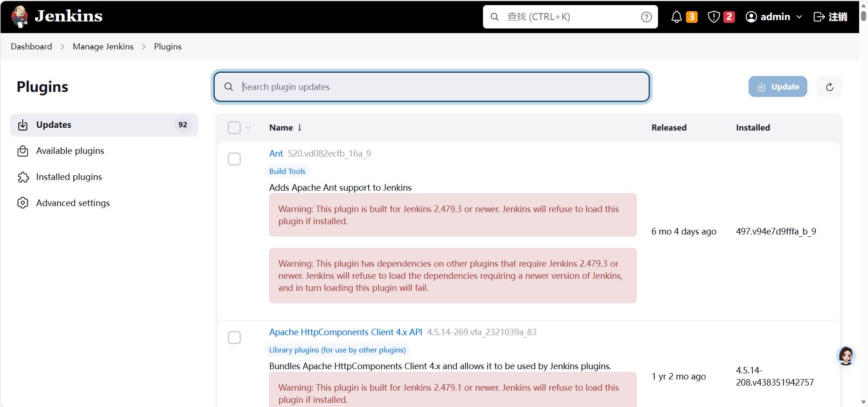Click the admin user avatar icon
Screen dimensions: 868x407
click(751, 17)
